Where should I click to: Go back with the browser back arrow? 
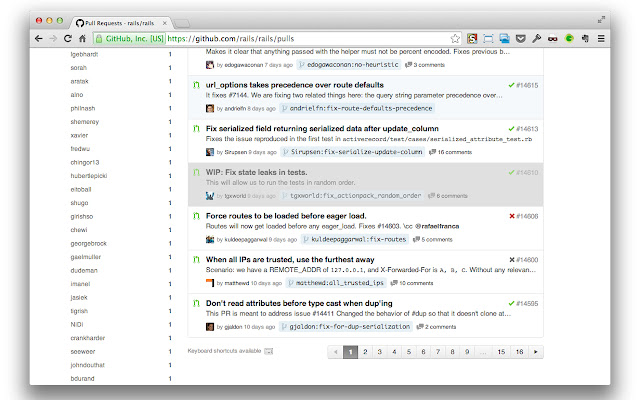click(x=38, y=38)
